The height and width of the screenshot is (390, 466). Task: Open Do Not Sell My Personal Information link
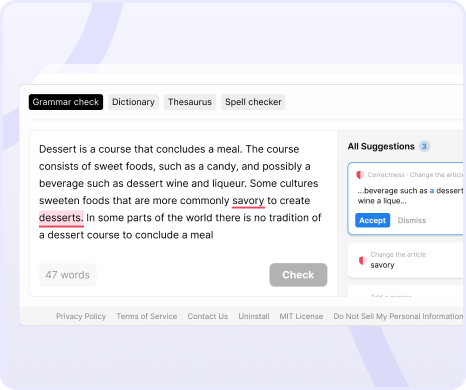(398, 316)
